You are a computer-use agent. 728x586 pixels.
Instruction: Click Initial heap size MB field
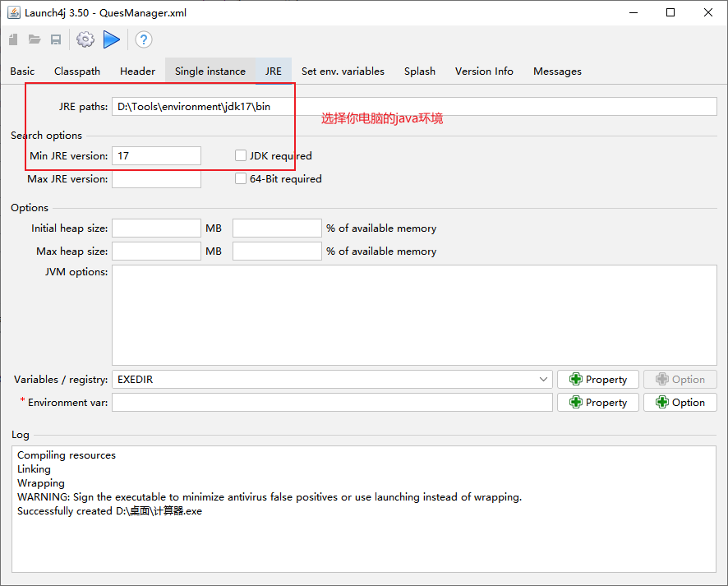pos(156,228)
